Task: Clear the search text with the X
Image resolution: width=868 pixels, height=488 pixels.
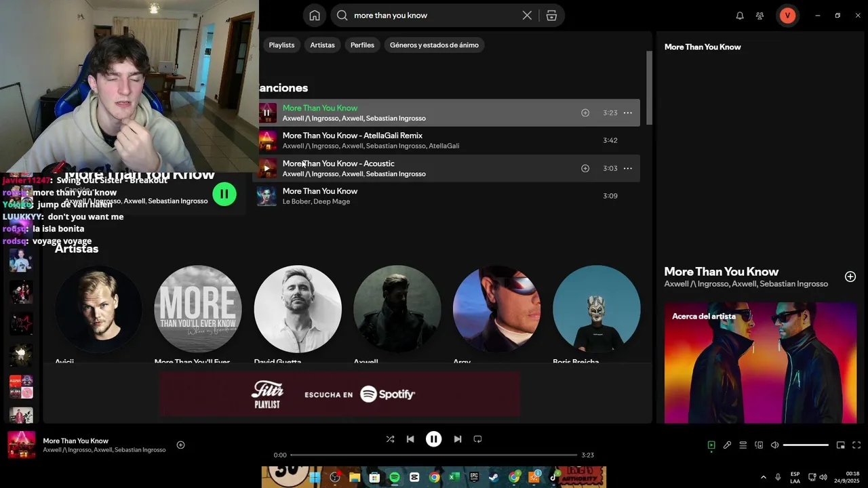Action: pos(527,15)
